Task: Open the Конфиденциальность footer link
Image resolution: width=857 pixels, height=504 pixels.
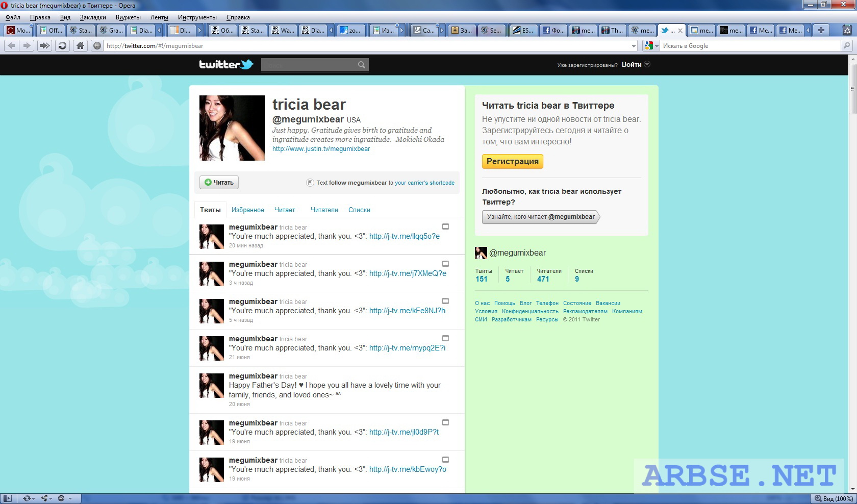Action: [x=530, y=311]
